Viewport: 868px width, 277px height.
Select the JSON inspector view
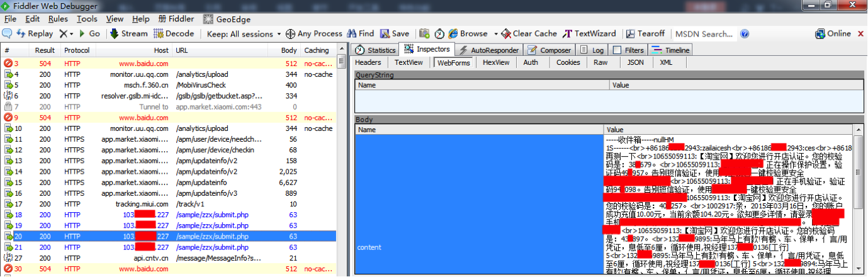(x=635, y=62)
